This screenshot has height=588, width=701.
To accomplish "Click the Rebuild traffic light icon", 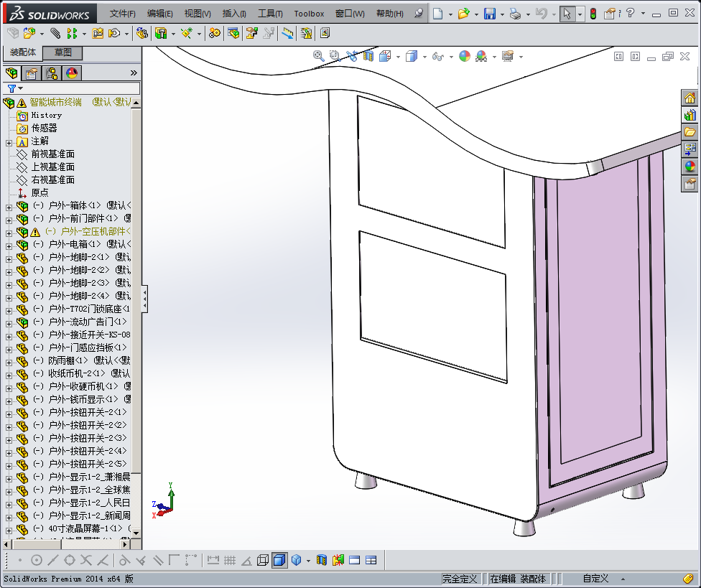I will tap(593, 14).
